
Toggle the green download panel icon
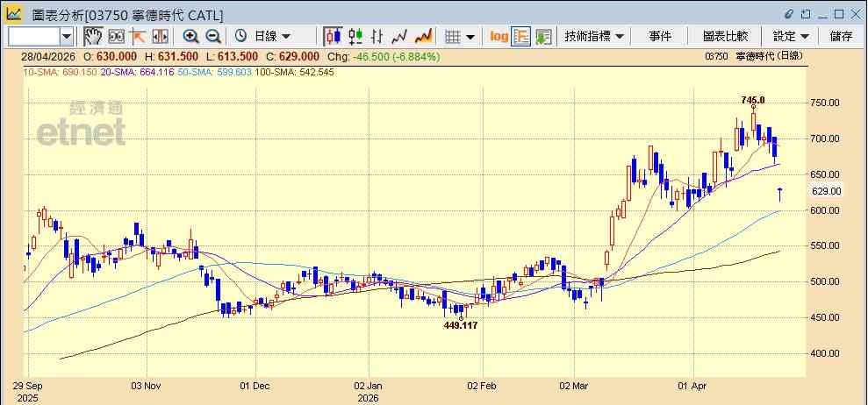[543, 37]
